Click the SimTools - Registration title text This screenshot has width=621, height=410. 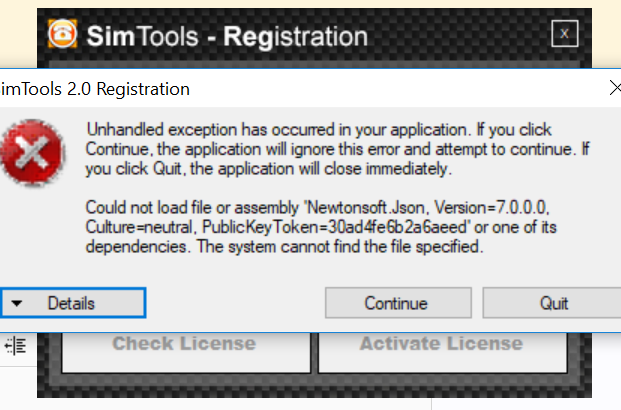pyautogui.click(x=227, y=36)
